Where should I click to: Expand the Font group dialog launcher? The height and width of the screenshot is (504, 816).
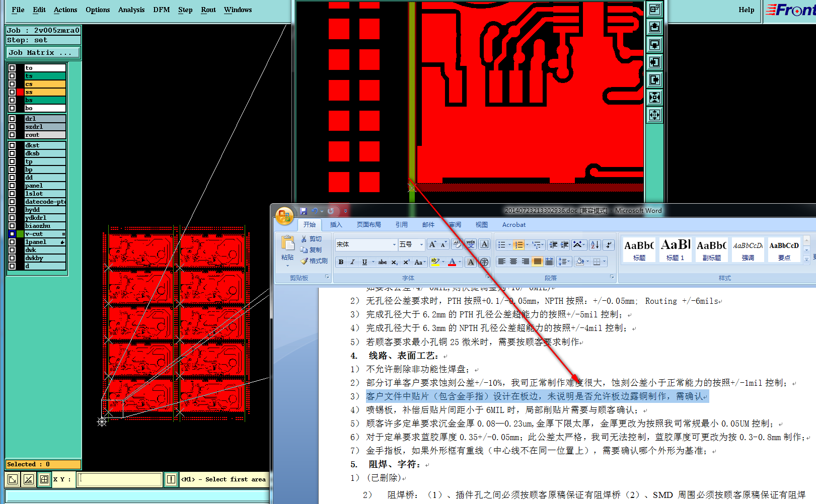point(487,277)
